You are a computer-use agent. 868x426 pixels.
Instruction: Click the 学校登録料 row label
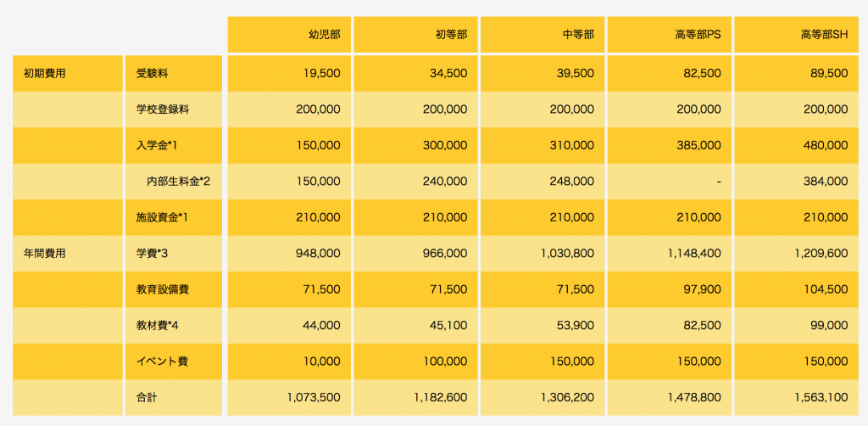(x=163, y=109)
